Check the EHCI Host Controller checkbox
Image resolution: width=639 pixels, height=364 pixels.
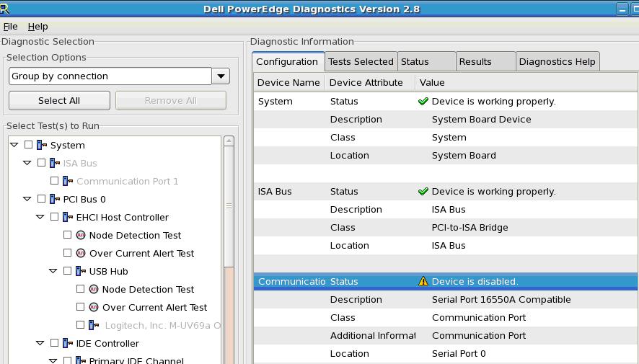(x=54, y=217)
